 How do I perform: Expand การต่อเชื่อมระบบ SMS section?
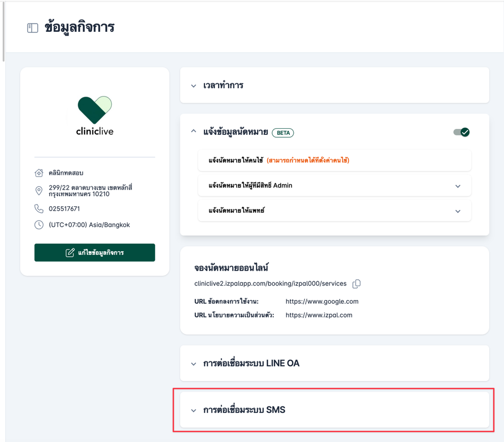(x=193, y=410)
